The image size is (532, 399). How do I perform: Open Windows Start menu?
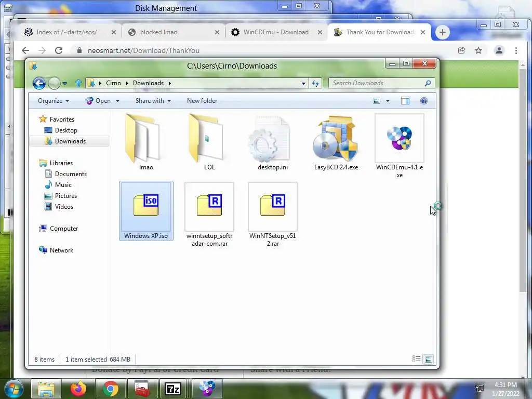(14, 389)
